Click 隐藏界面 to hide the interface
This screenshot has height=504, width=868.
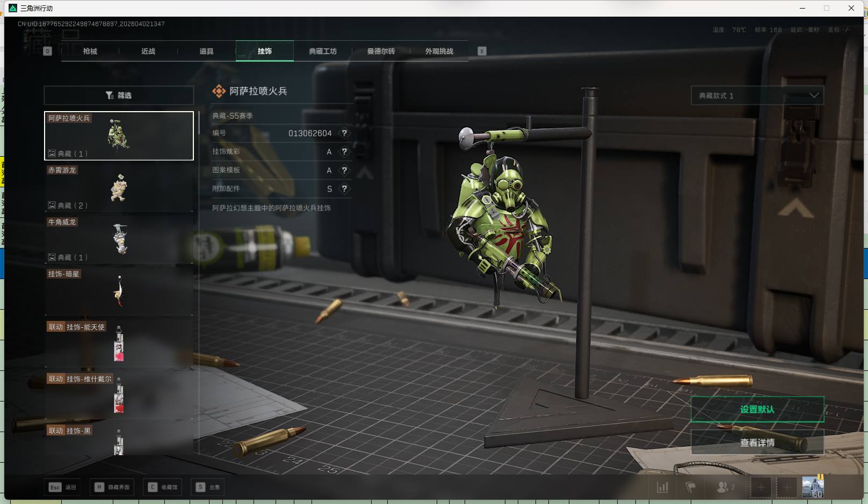[x=113, y=487]
